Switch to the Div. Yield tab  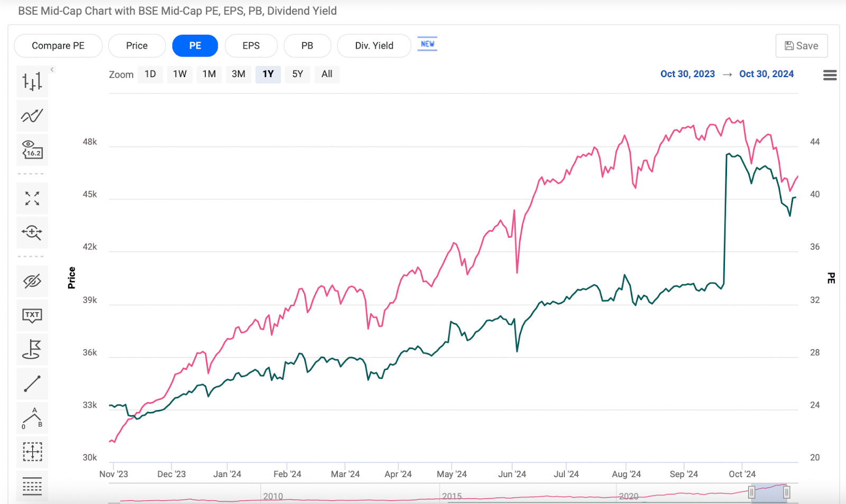pyautogui.click(x=374, y=46)
